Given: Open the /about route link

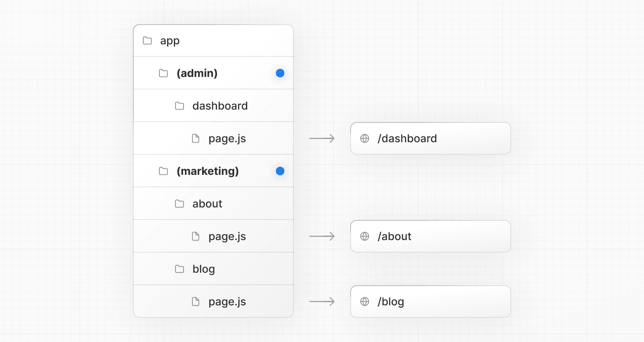Looking at the screenshot, I should point(394,236).
